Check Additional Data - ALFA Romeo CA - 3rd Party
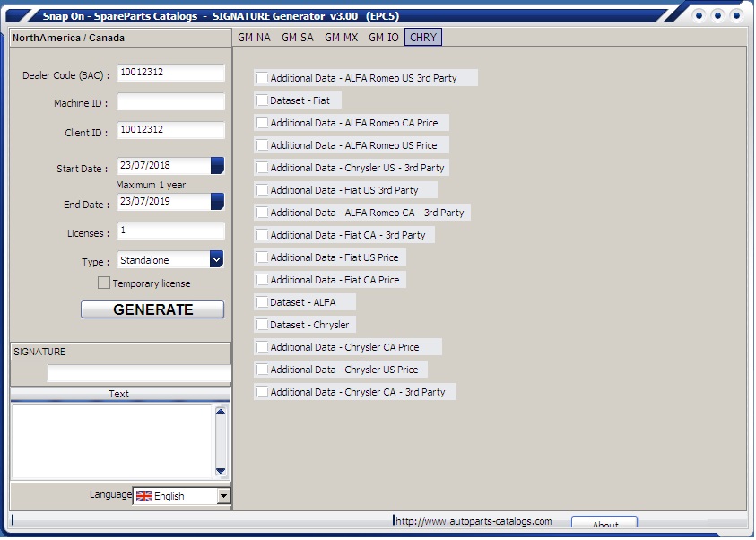 tap(262, 212)
